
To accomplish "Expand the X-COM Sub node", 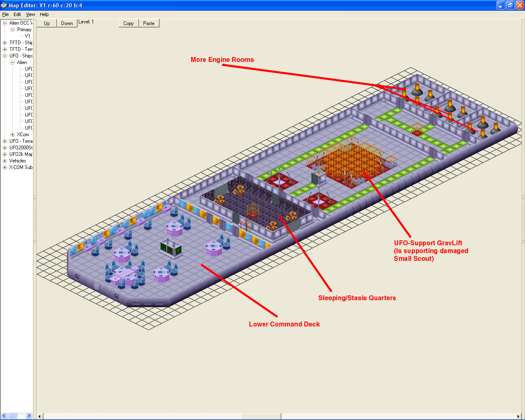I will (x=5, y=167).
